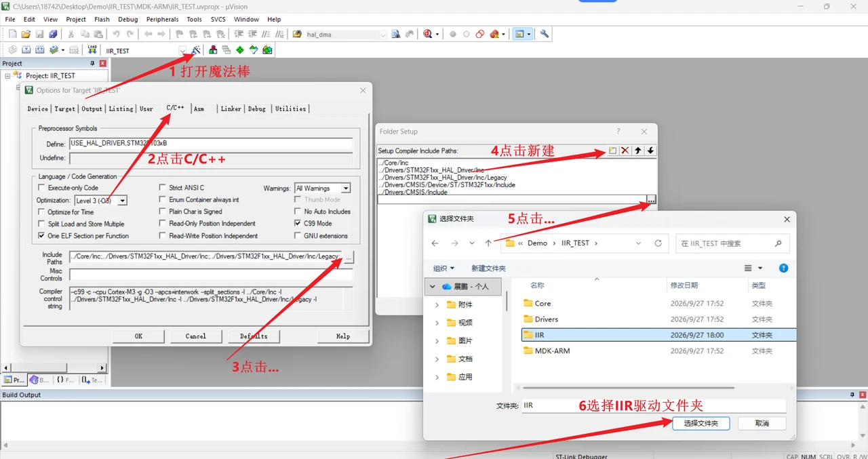868x459 pixels.
Task: Click the Kill All Breakpoints icon
Action: coord(494,34)
